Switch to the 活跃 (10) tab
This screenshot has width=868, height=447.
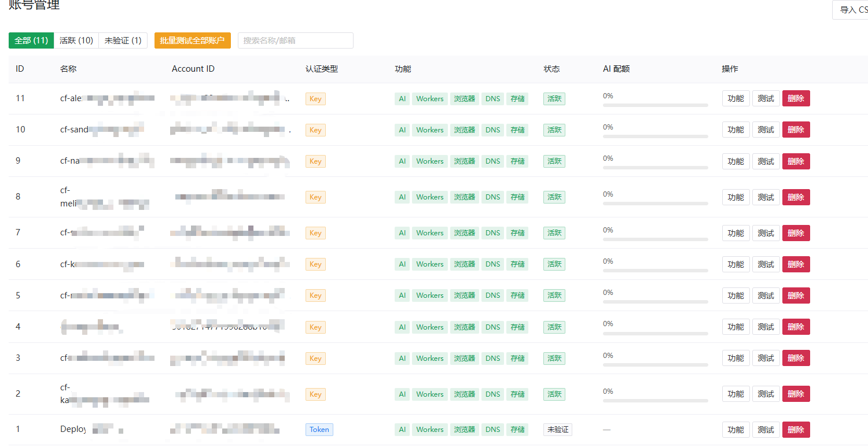76,40
